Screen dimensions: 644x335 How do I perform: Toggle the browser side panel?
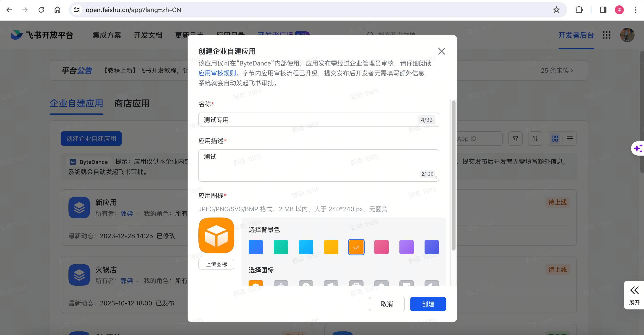(x=603, y=10)
